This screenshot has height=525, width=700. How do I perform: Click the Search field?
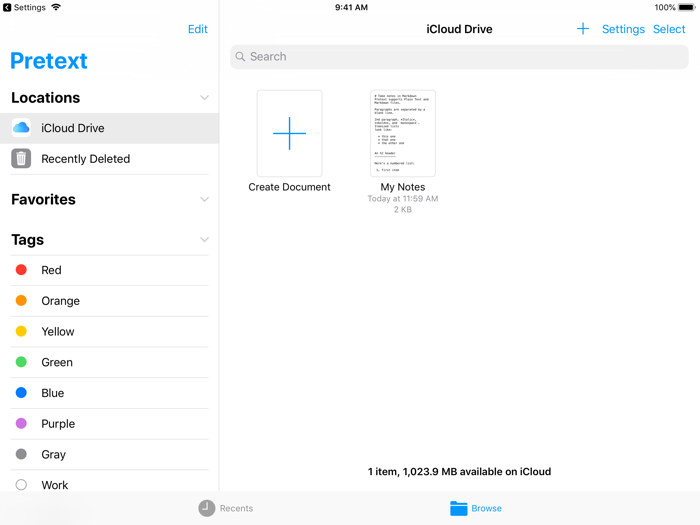pyautogui.click(x=459, y=57)
